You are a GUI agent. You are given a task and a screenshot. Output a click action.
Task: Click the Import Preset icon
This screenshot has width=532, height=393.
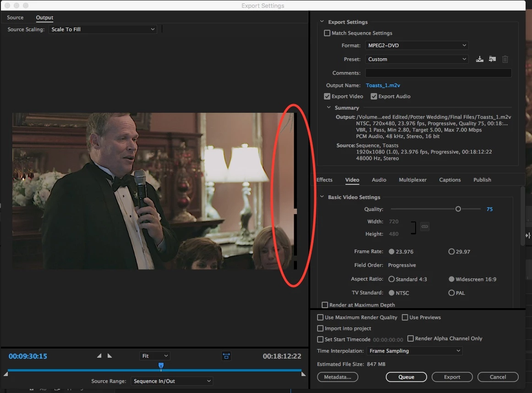492,59
